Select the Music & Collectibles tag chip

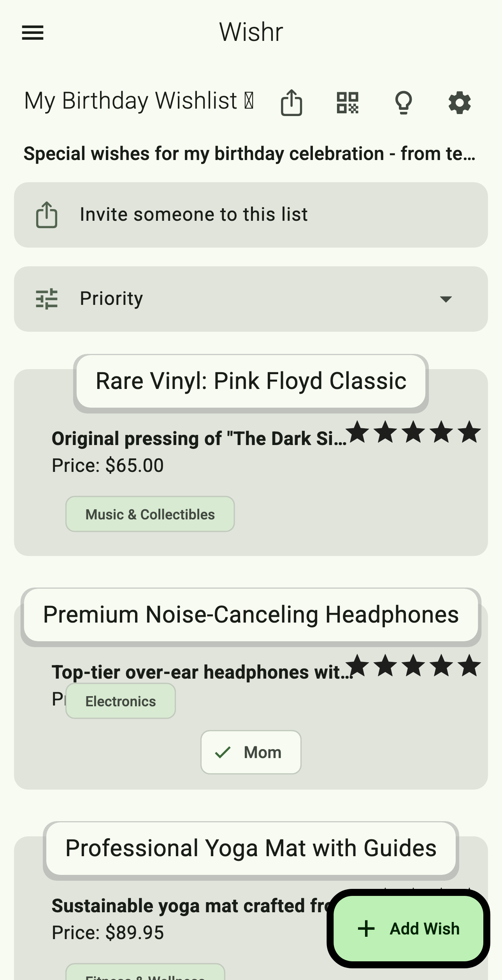pos(150,514)
